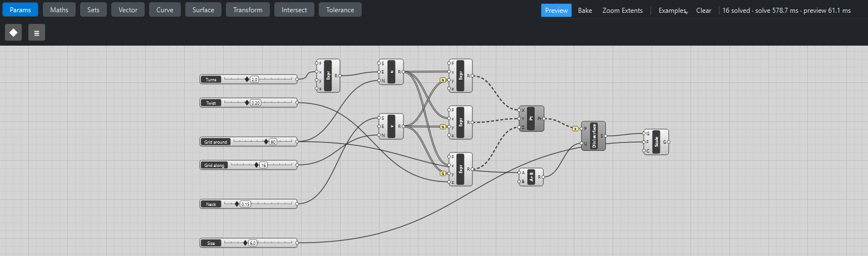868x256 pixels.
Task: Select the Neck slider handle
Action: [x=236, y=204]
